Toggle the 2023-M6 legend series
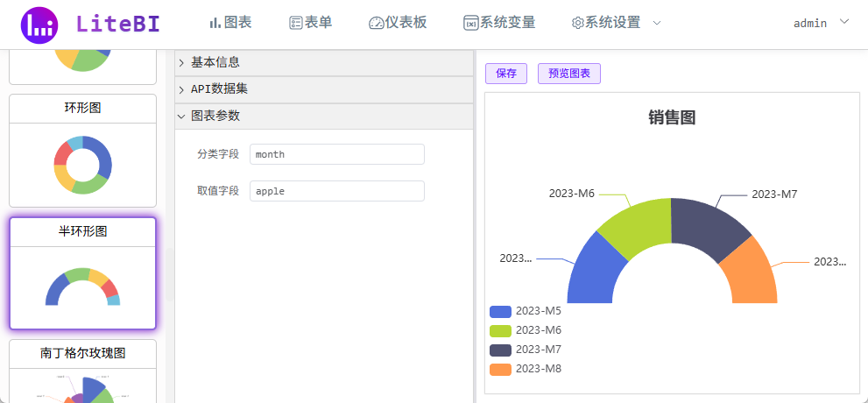The width and height of the screenshot is (868, 403). [x=526, y=330]
